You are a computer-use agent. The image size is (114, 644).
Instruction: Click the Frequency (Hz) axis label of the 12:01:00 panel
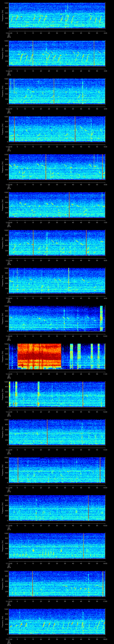[x=3, y=16]
